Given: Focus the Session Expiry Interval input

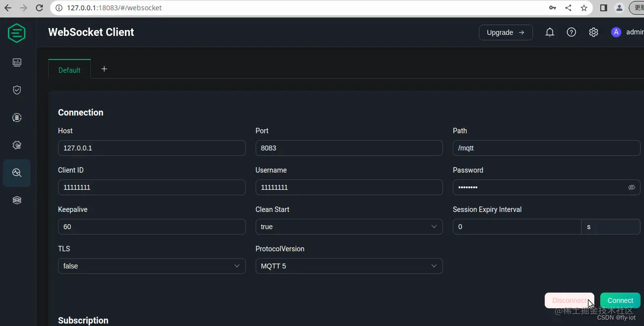Looking at the screenshot, I should pyautogui.click(x=517, y=227).
